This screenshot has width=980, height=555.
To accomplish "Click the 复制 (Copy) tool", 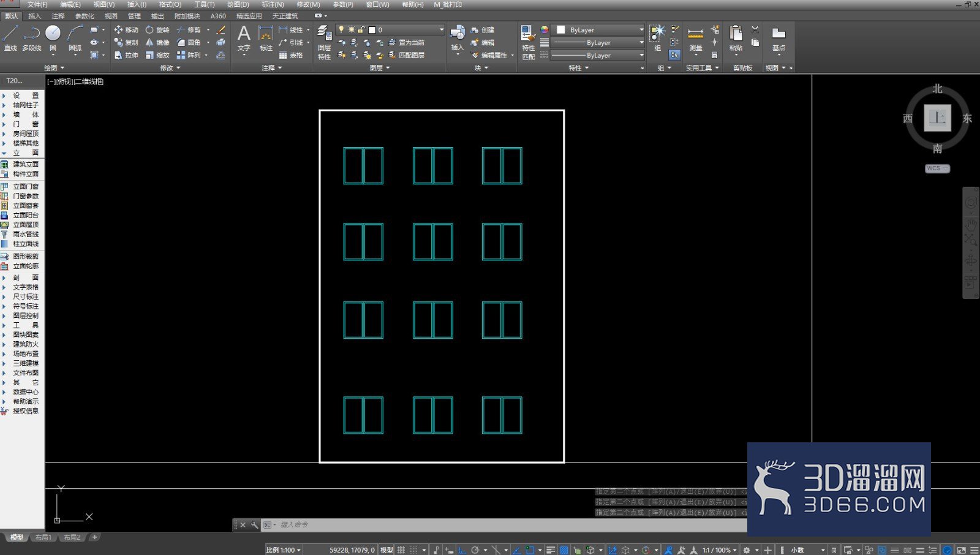I will [126, 42].
